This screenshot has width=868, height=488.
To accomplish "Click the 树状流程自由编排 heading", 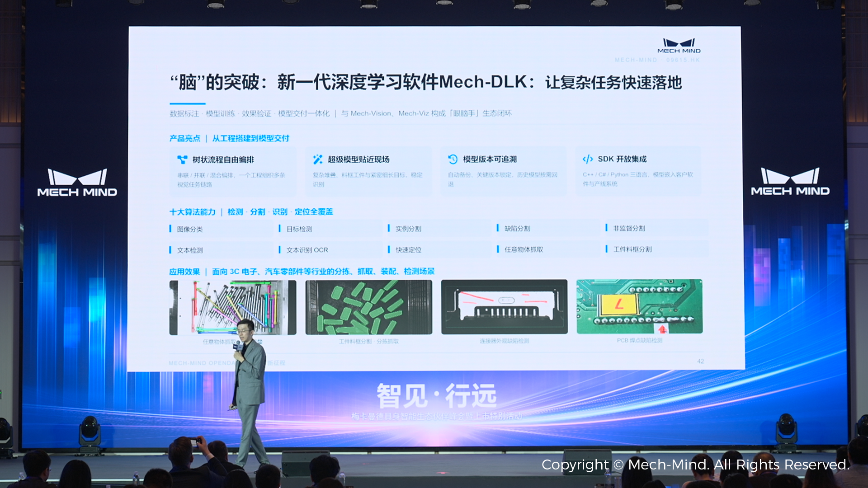I will click(223, 160).
